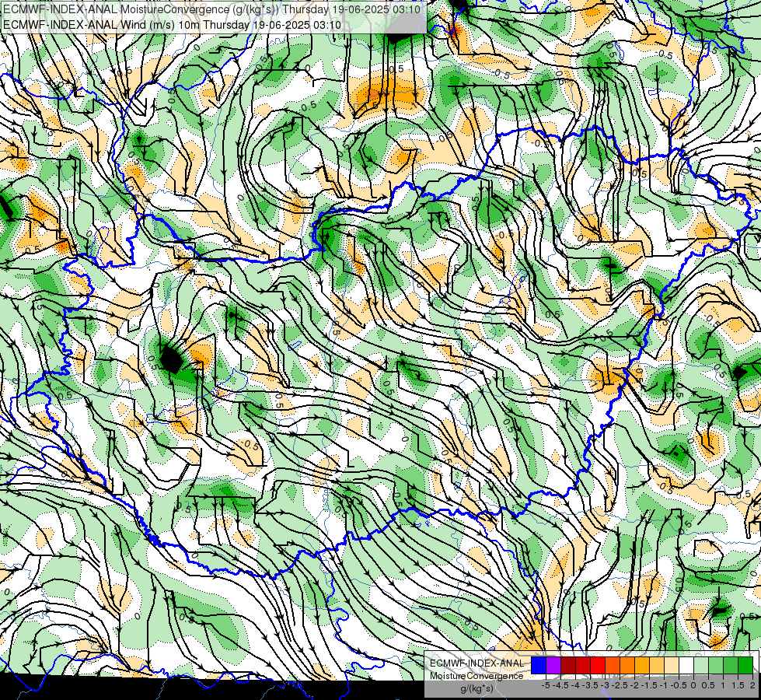Click the Wind (m/s) 10m title line

pyautogui.click(x=172, y=25)
